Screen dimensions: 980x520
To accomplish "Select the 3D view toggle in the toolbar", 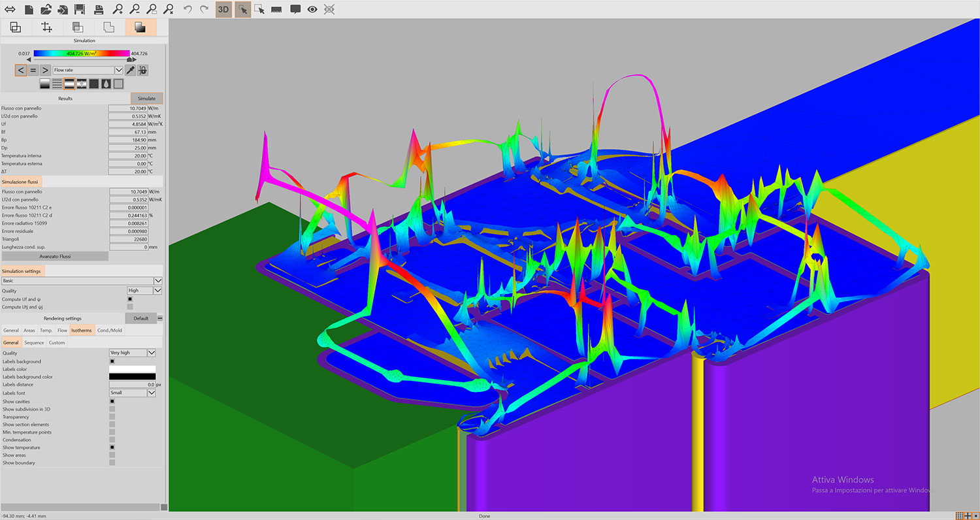I will tap(223, 9).
